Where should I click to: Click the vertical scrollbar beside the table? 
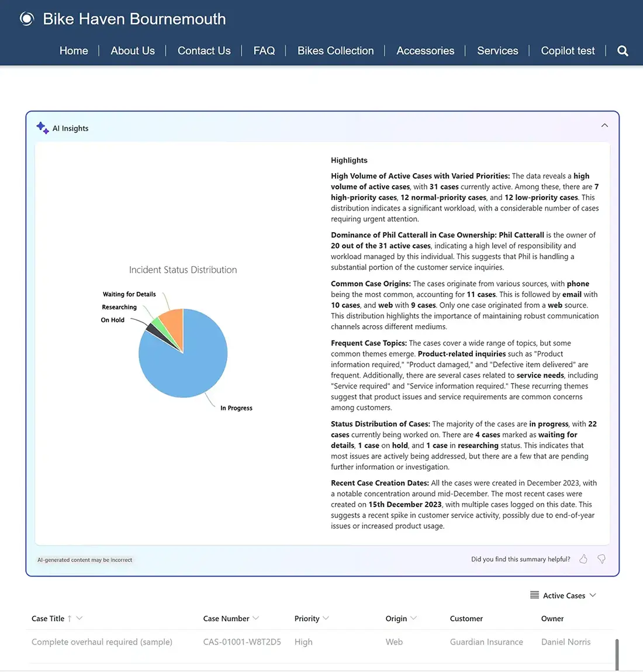point(617,654)
